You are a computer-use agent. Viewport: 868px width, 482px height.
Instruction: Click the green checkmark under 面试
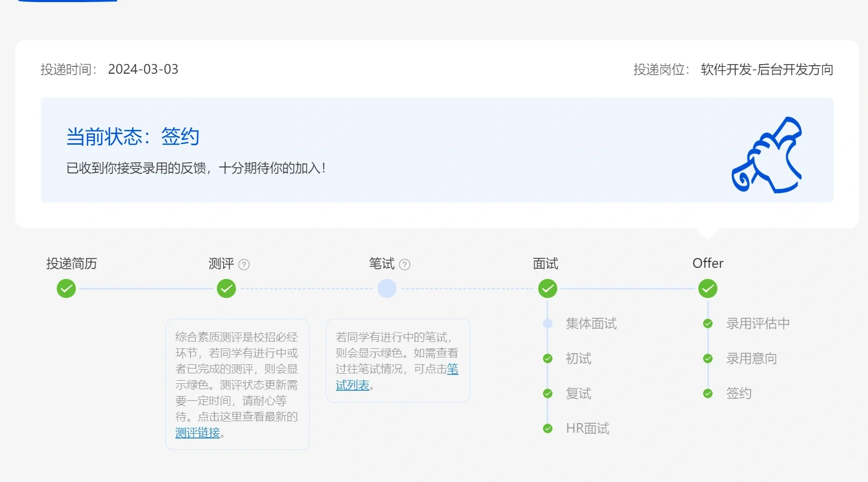[548, 289]
